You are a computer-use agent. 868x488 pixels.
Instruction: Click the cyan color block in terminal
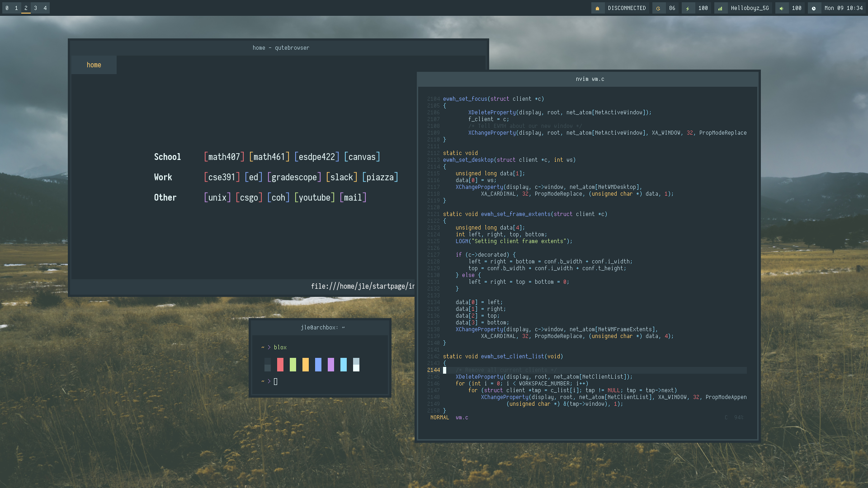pyautogui.click(x=344, y=365)
